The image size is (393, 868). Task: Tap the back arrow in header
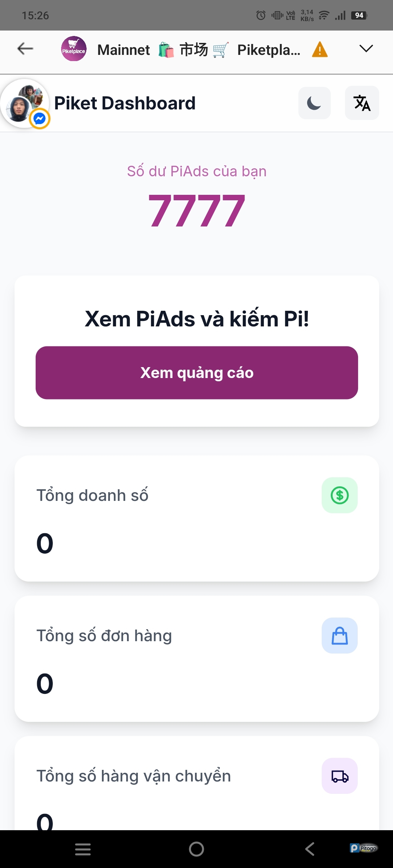(x=25, y=49)
